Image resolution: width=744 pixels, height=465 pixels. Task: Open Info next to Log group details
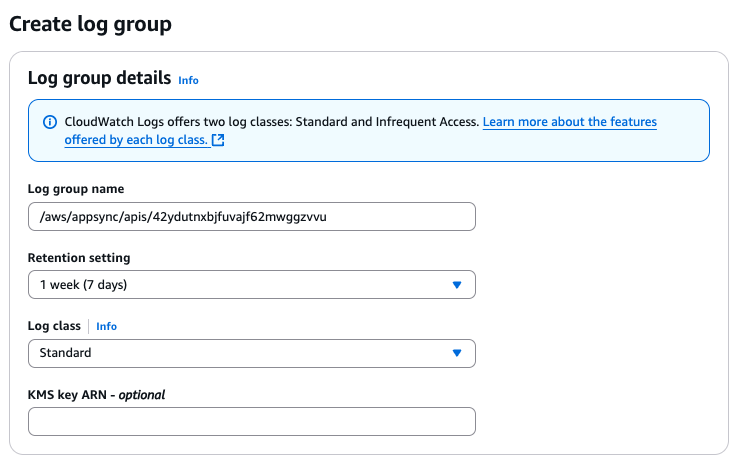tap(188, 80)
